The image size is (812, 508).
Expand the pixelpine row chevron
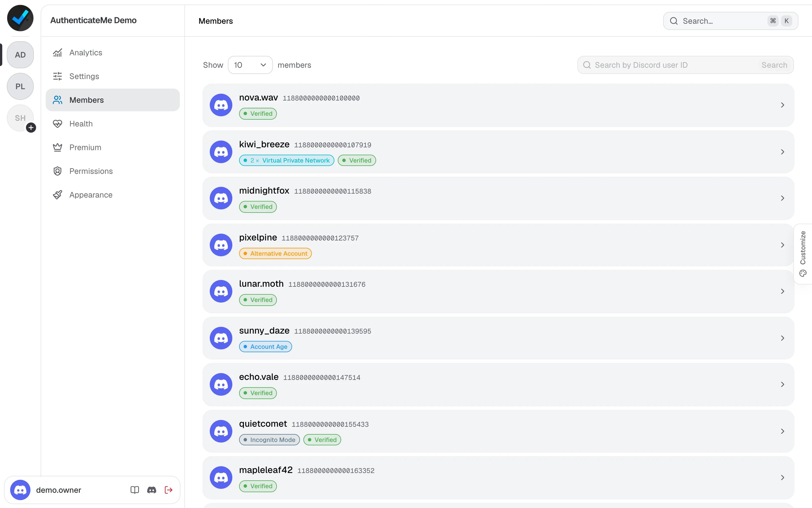(x=782, y=245)
